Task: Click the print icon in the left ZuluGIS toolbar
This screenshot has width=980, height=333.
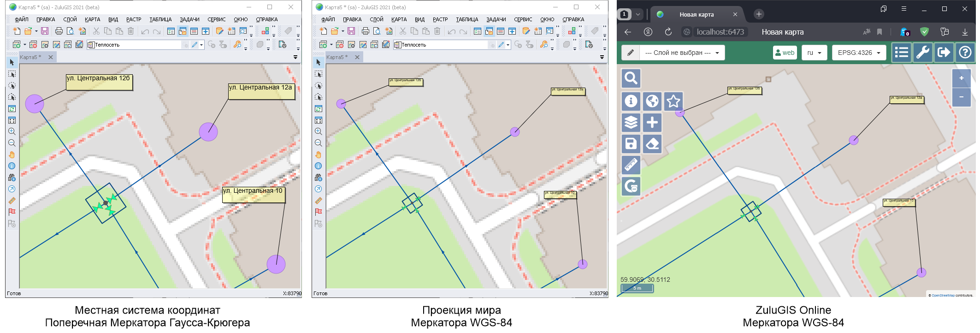Action: [x=59, y=31]
